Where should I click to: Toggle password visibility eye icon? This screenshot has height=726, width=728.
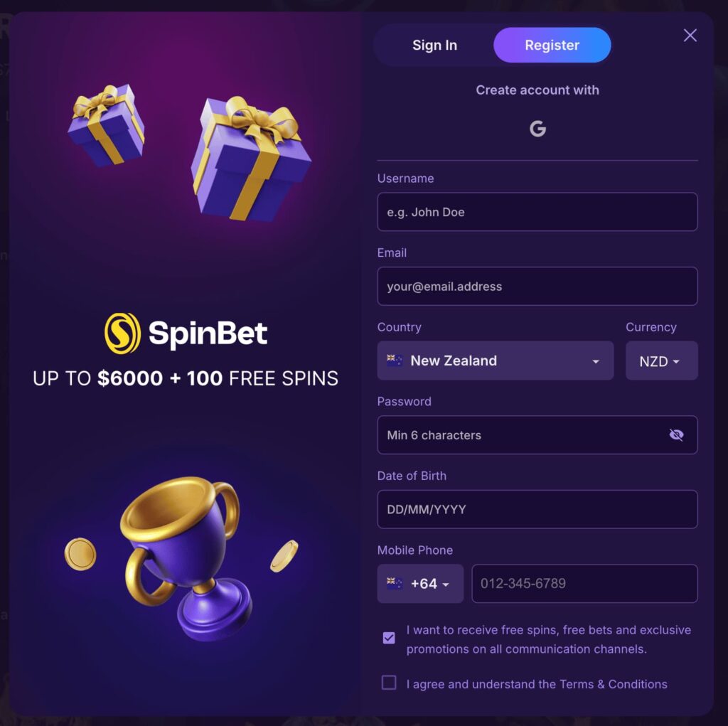(x=676, y=435)
